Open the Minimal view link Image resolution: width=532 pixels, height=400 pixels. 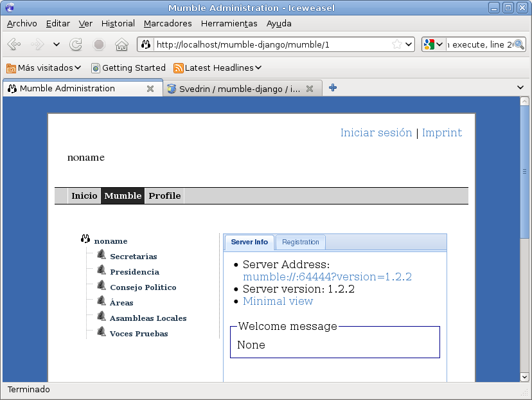pyautogui.click(x=278, y=301)
